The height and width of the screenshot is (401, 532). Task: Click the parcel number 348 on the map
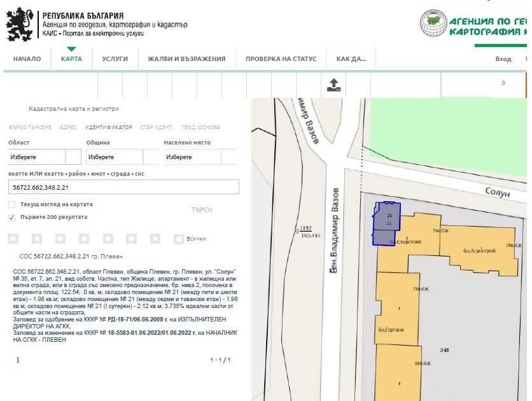click(444, 350)
